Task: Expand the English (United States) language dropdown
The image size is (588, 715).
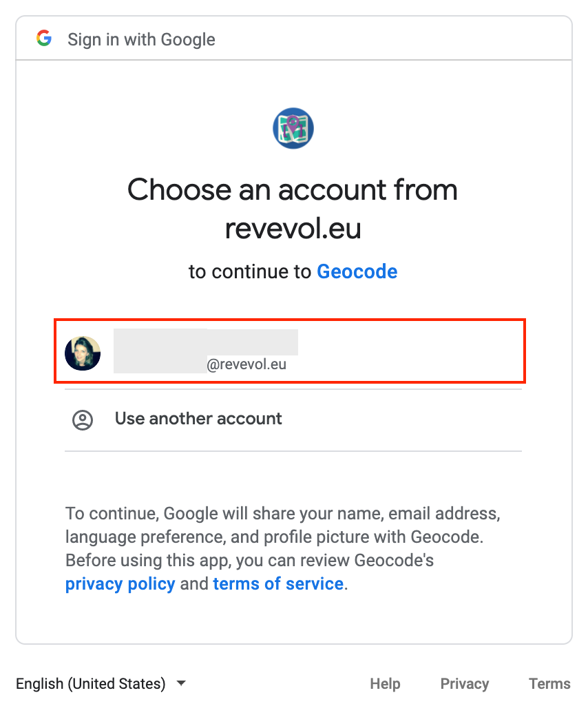Action: [101, 683]
